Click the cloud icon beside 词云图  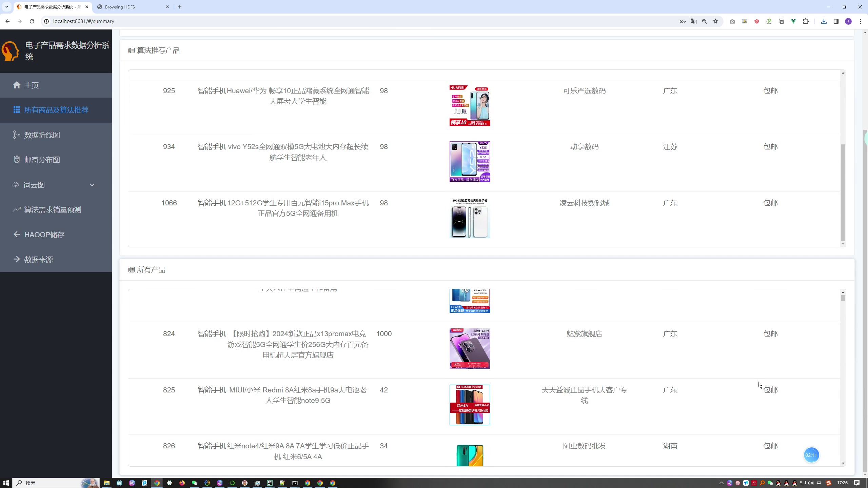(16, 185)
